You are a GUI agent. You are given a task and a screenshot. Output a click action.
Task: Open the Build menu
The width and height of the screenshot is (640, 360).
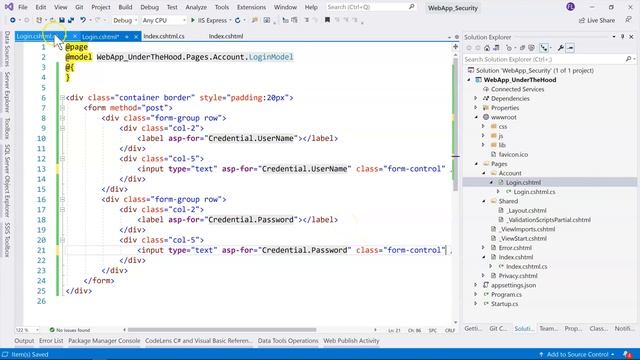(x=125, y=7)
